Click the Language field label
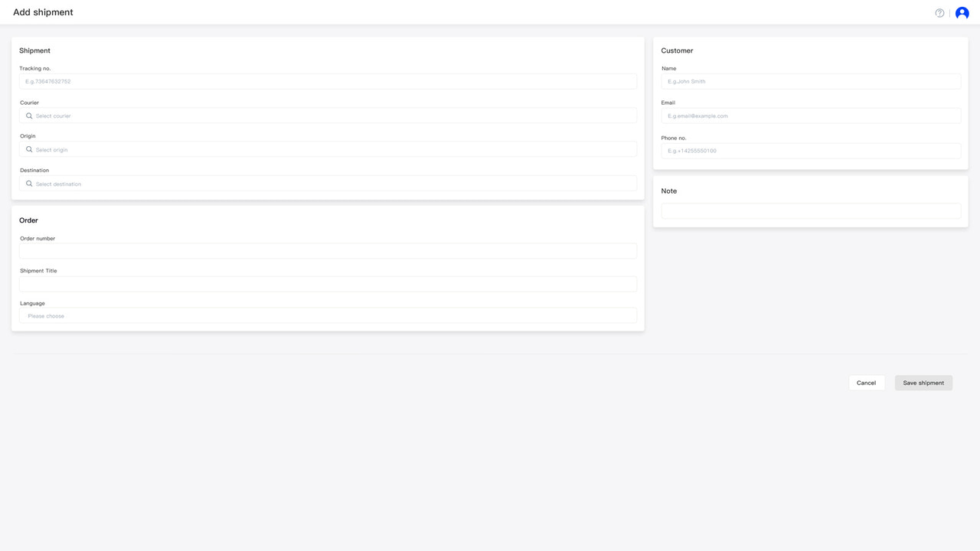The image size is (980, 551). (x=32, y=304)
